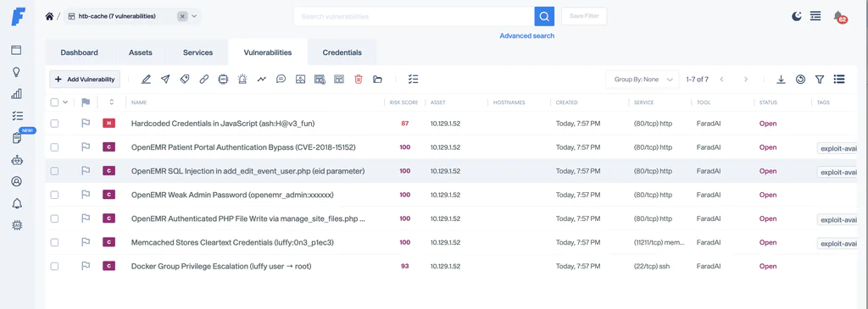Image resolution: width=868 pixels, height=309 pixels.
Task: Click the tag icon in toolbar
Action: [x=185, y=80]
